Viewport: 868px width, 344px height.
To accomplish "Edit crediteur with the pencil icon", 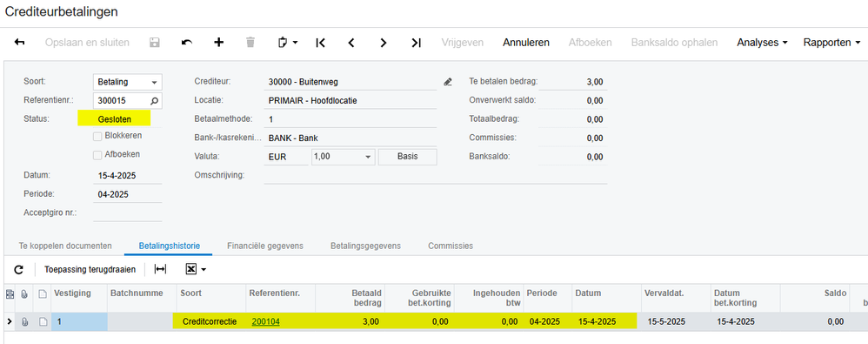I will pos(448,82).
